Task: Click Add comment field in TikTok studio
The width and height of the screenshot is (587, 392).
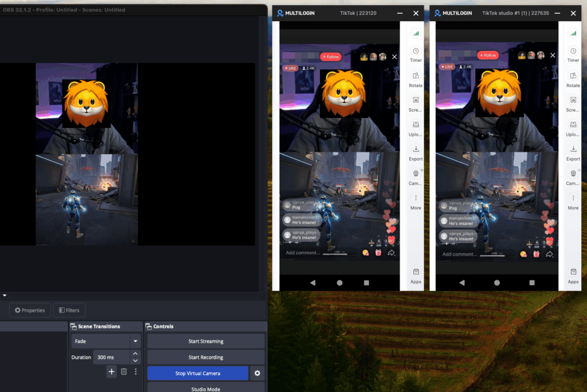Action: coord(459,254)
